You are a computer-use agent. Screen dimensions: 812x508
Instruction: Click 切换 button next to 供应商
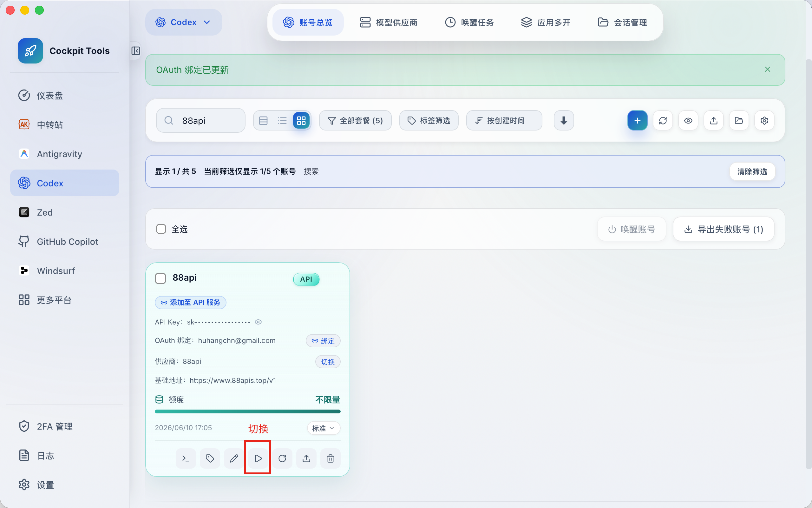(328, 362)
